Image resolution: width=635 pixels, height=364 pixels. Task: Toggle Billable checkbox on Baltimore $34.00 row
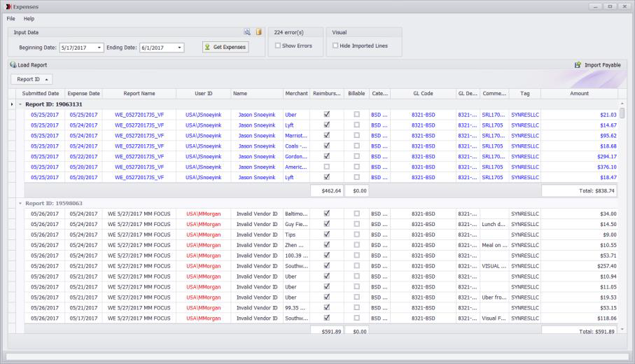[356, 213]
